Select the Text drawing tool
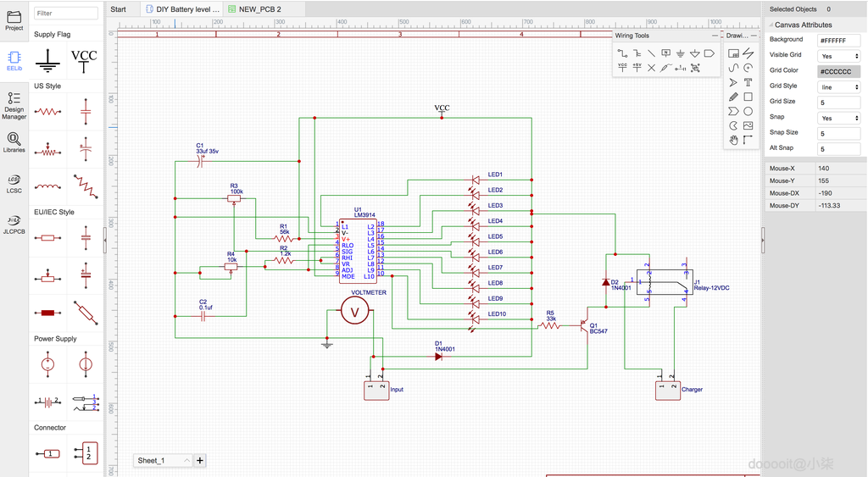The width and height of the screenshot is (868, 477). click(x=748, y=82)
